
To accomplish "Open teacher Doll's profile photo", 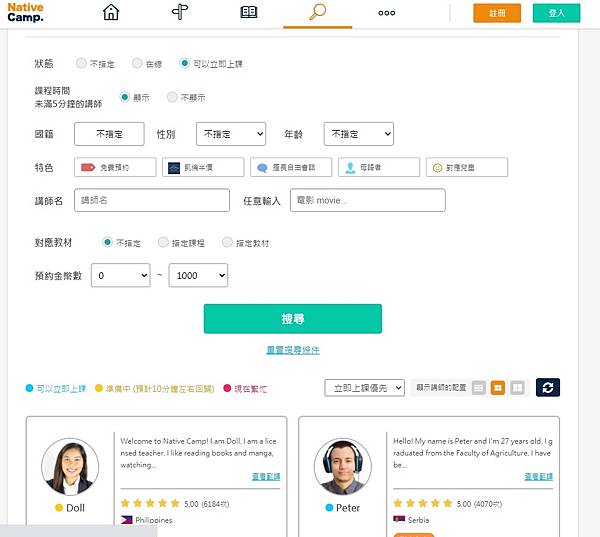I will click(x=70, y=467).
